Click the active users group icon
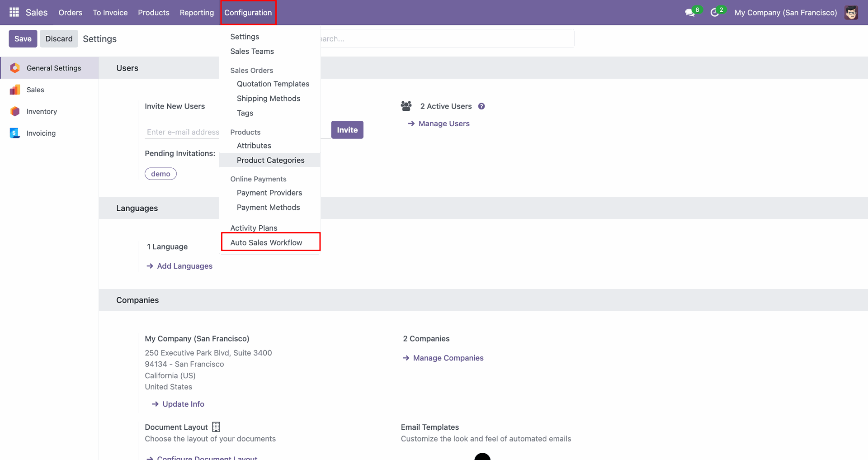The image size is (868, 460). [406, 106]
